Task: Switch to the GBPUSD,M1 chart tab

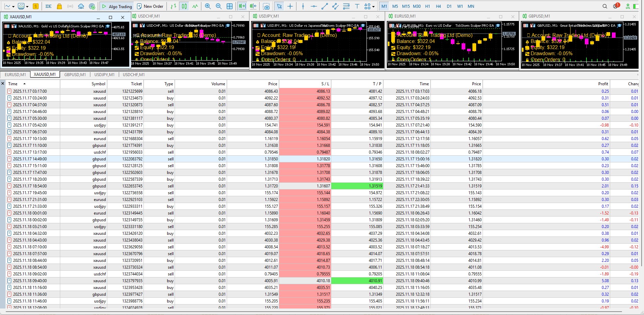Action: (75, 74)
